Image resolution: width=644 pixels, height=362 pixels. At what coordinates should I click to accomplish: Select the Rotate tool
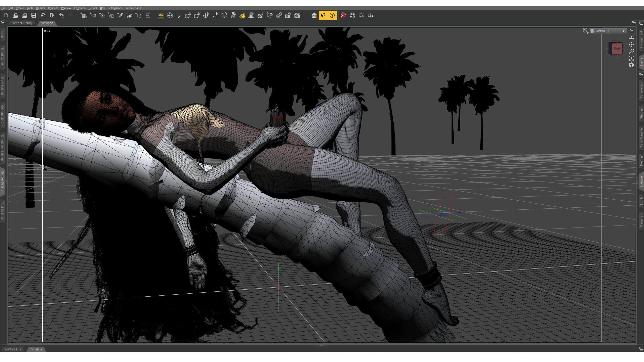(x=197, y=16)
